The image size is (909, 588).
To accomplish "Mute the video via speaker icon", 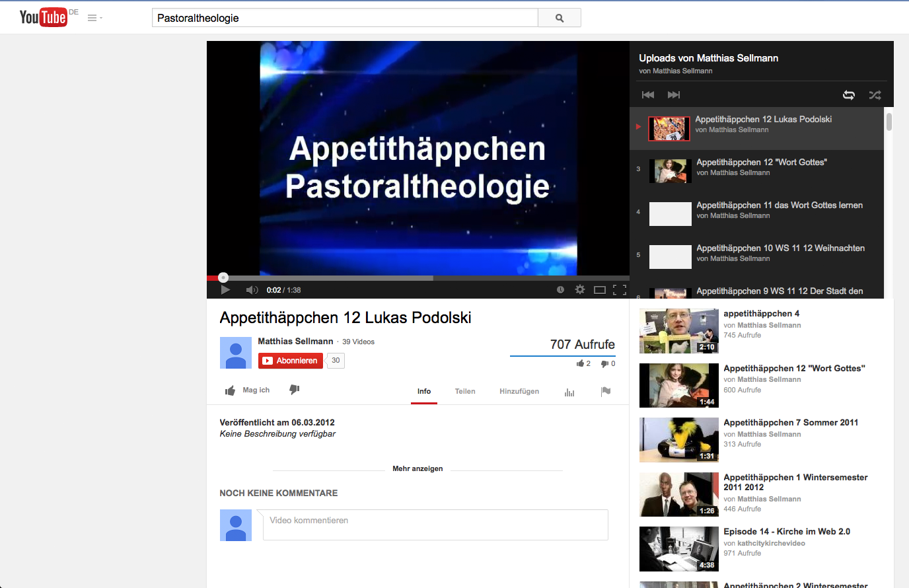I will (x=252, y=290).
